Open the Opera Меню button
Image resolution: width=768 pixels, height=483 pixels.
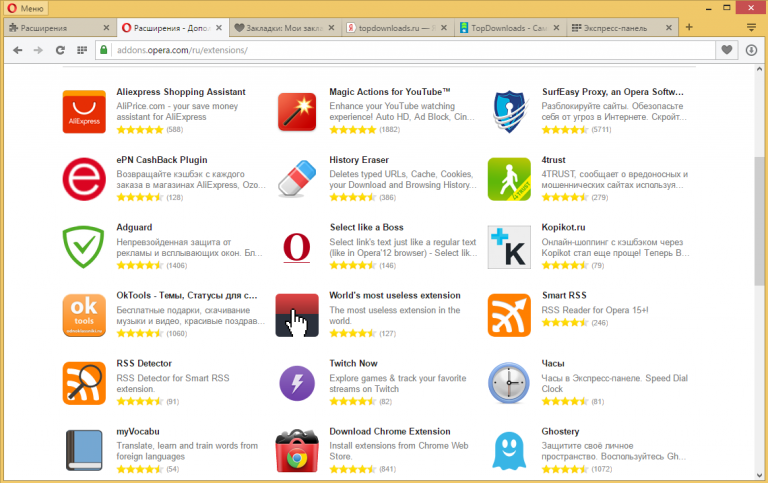(26, 8)
